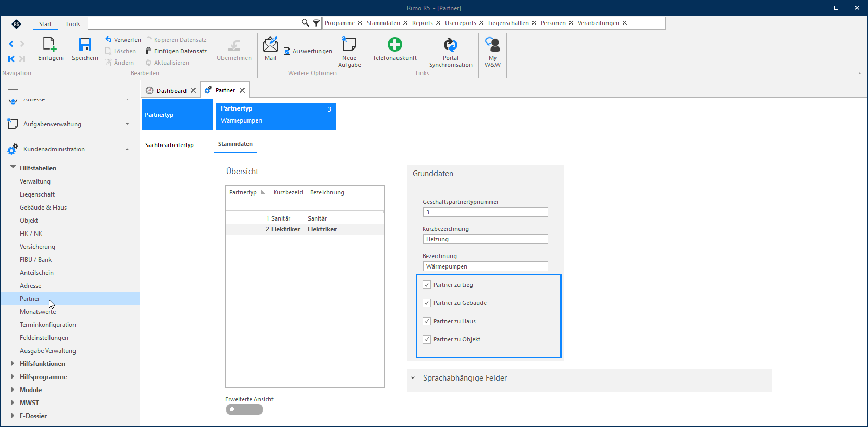The height and width of the screenshot is (427, 868).
Task: Click the Rimo R5 application logo
Action: tap(16, 24)
